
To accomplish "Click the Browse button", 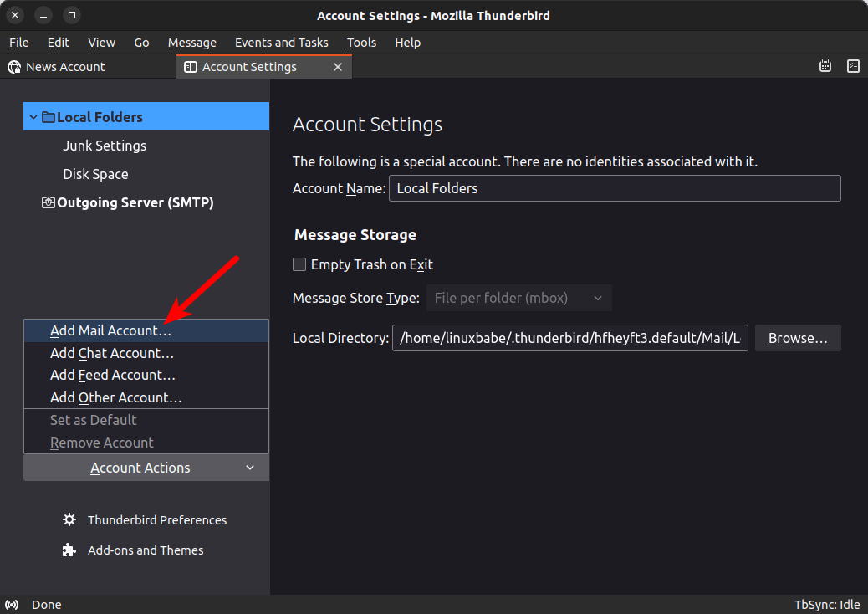I will click(798, 338).
